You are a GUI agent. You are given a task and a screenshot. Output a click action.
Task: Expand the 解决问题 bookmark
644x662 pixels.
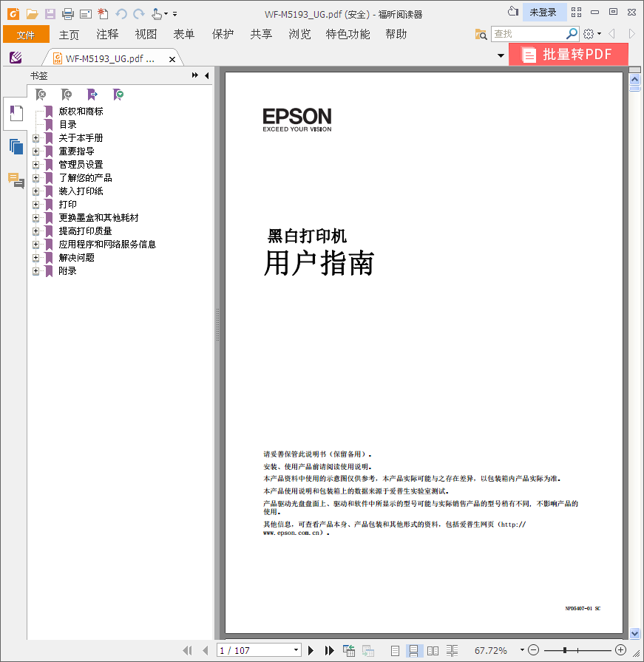[x=36, y=258]
